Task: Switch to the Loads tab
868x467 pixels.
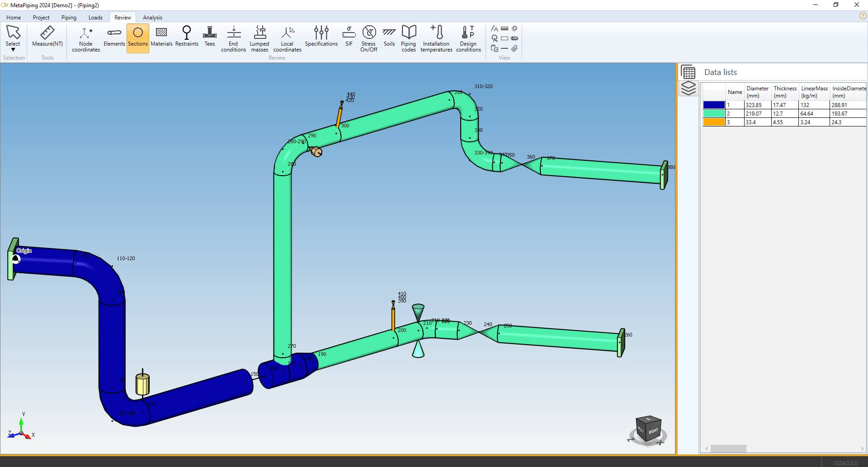Action: point(95,18)
